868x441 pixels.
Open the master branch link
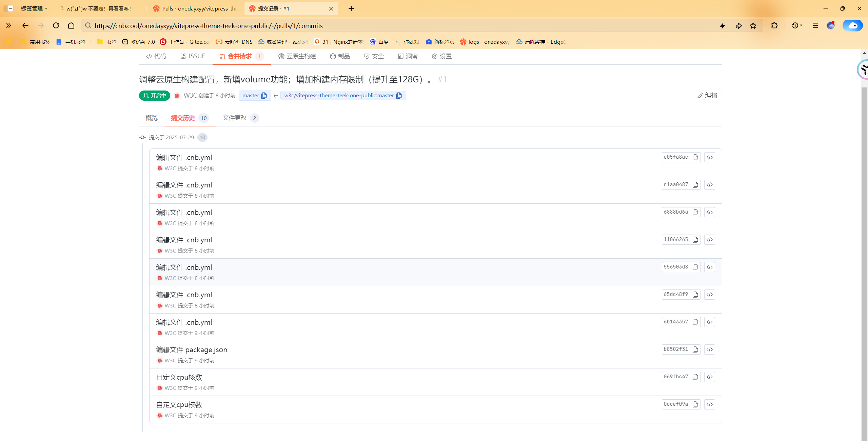click(x=251, y=96)
